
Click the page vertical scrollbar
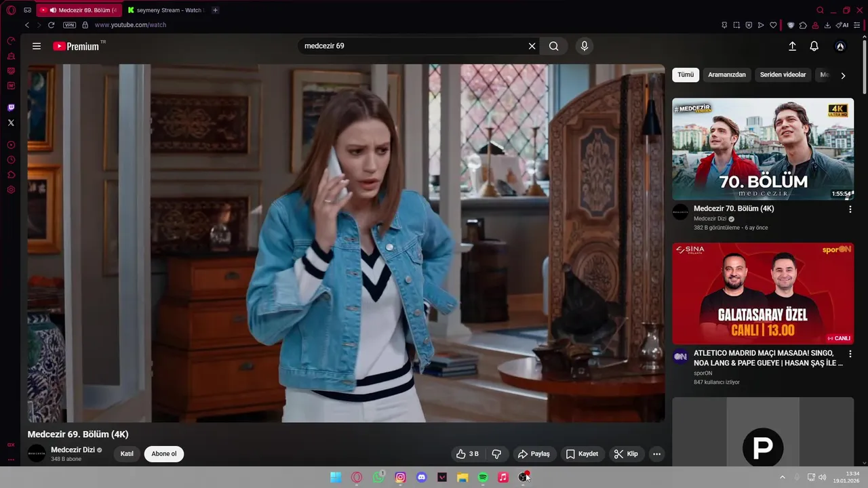click(865, 68)
